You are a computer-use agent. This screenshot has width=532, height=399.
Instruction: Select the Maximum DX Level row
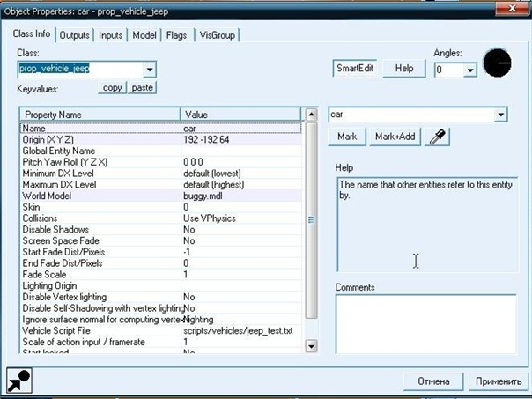pyautogui.click(x=161, y=185)
